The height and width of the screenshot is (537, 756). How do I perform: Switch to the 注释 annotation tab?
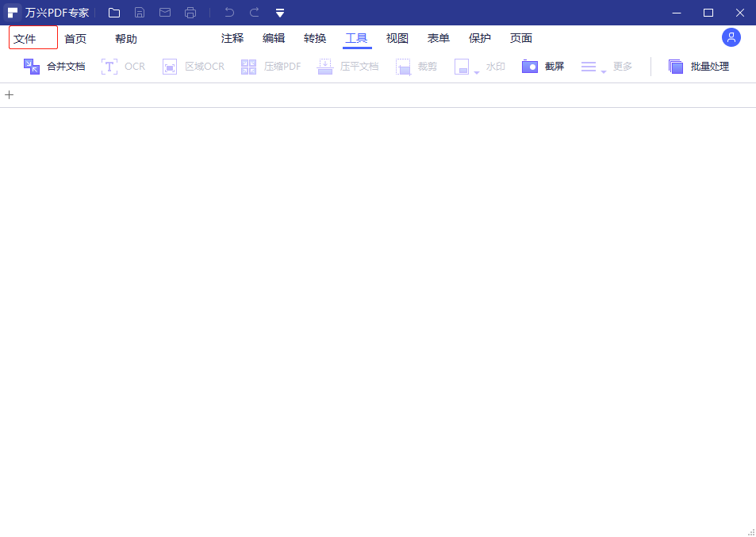[x=232, y=38]
